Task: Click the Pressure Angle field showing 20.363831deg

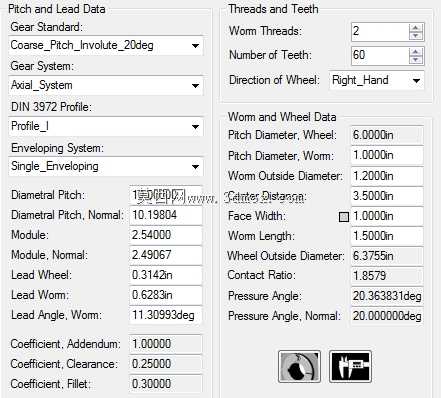Action: point(387,296)
